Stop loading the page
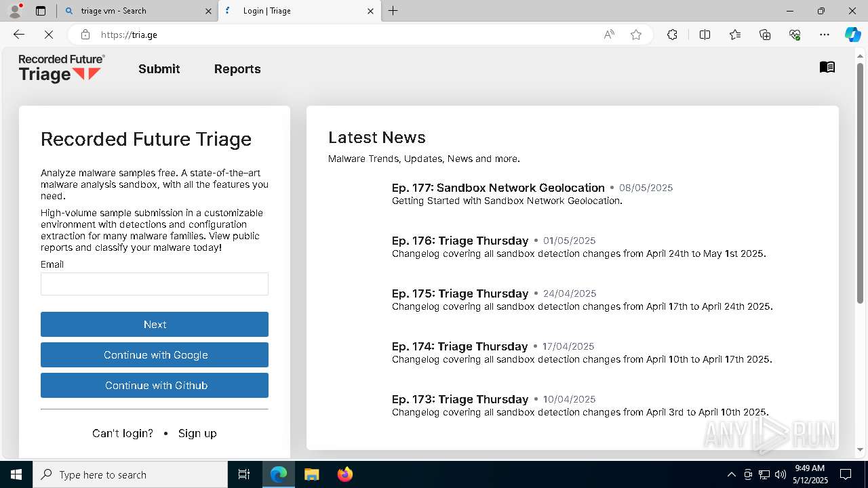This screenshot has width=868, height=488. (x=49, y=35)
